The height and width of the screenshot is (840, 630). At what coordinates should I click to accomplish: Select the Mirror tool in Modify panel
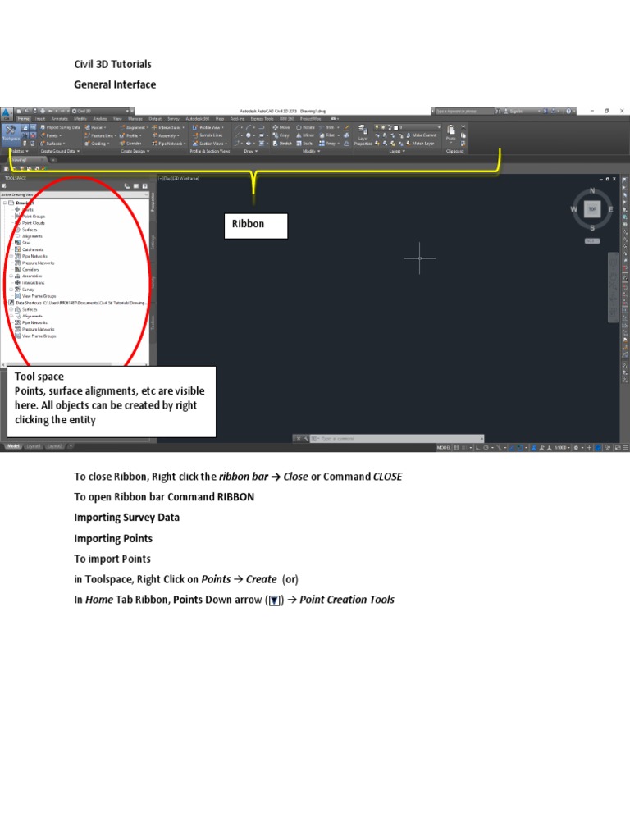tap(305, 135)
